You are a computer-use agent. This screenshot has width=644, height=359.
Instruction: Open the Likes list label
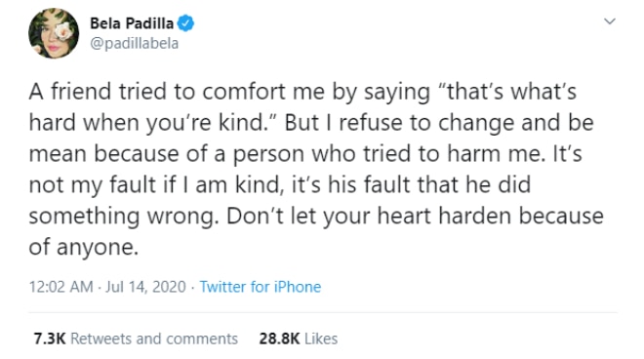321,339
